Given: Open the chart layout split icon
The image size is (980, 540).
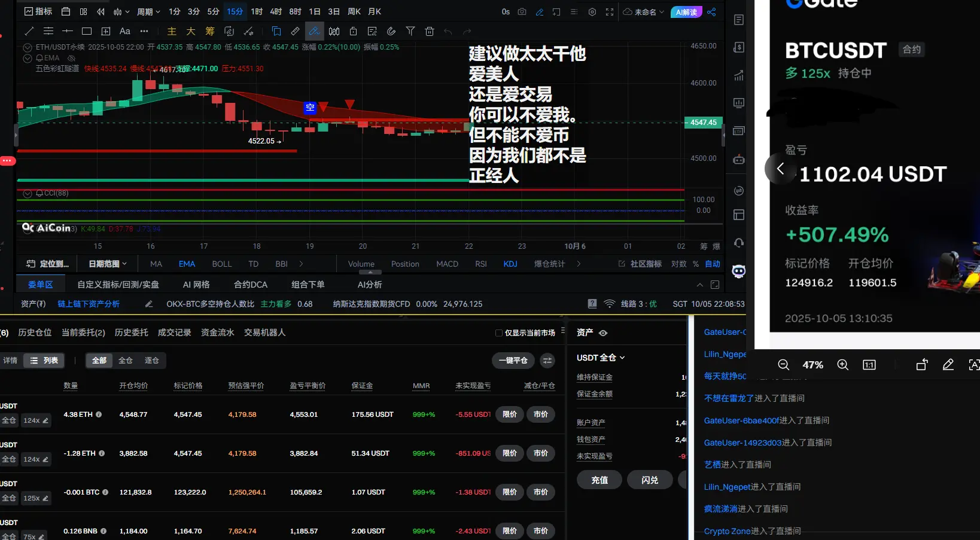Looking at the screenshot, I should (x=83, y=12).
